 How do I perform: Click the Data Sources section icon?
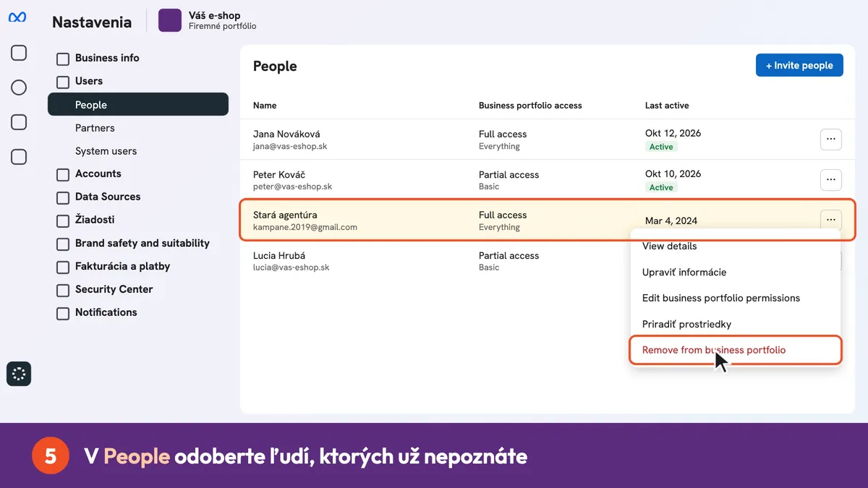(x=63, y=197)
